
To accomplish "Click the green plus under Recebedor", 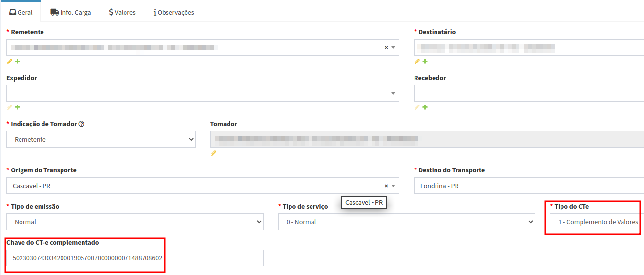I will (x=425, y=107).
